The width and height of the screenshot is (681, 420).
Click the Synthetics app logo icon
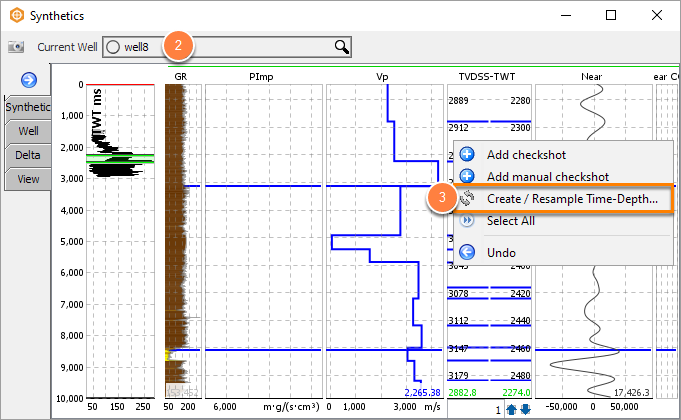[17, 16]
